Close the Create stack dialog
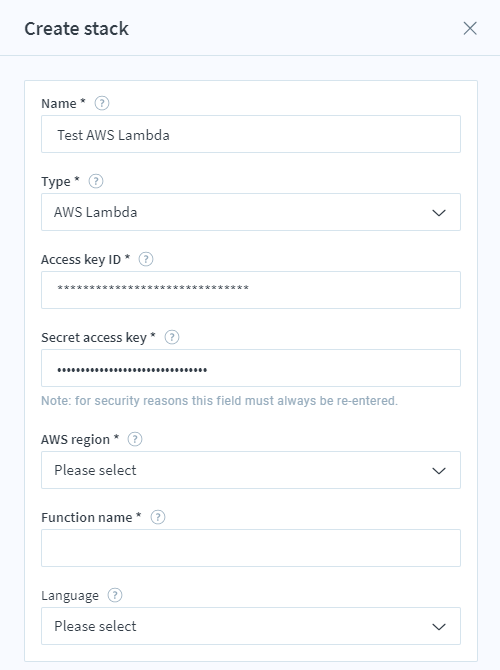Viewport: 500px width, 670px height. [470, 29]
